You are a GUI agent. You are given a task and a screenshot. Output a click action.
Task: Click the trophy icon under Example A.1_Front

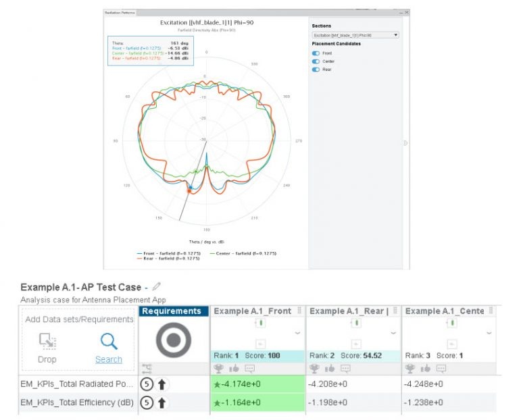(x=218, y=368)
